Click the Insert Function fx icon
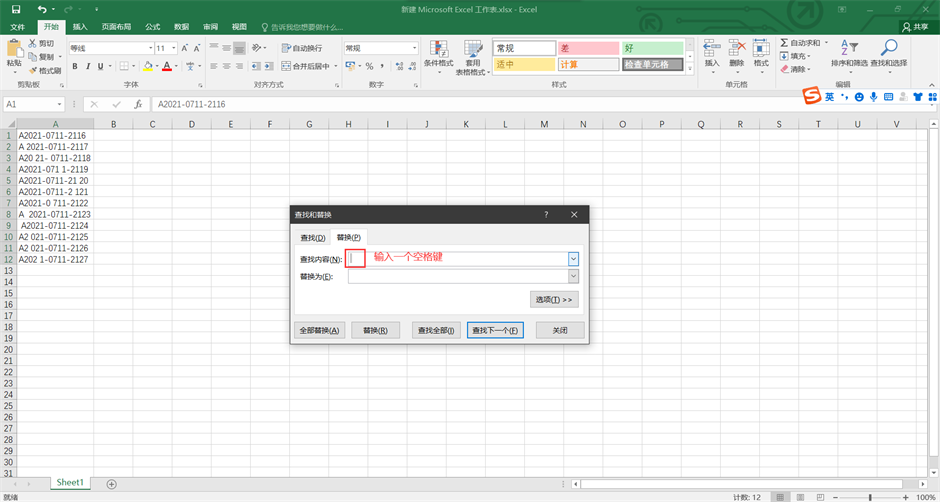The height and width of the screenshot is (502, 940). tap(138, 104)
